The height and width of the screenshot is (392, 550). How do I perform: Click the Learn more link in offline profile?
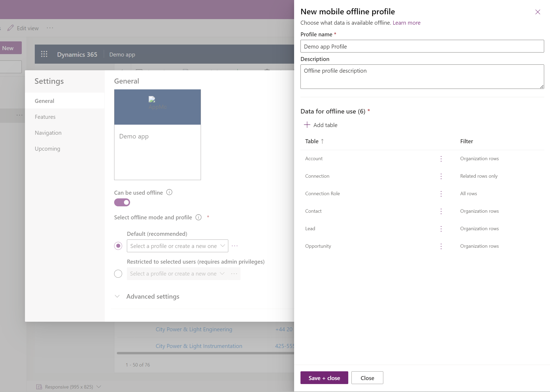[x=406, y=23]
